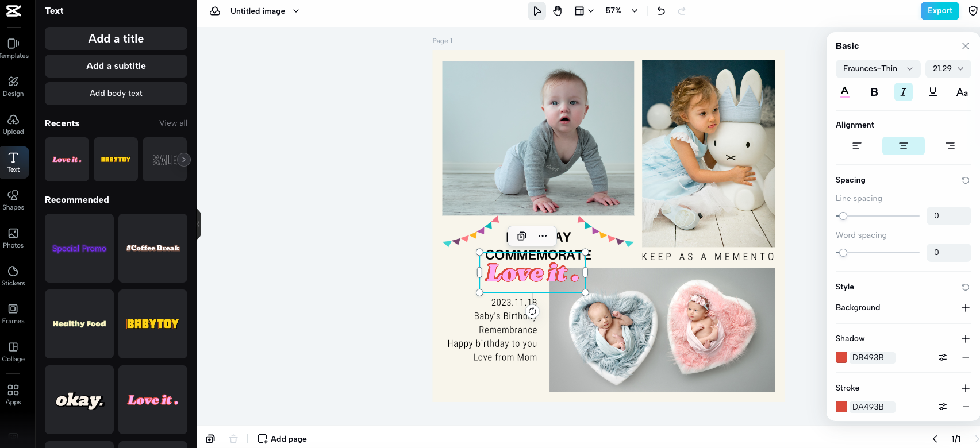Click the shield icon beside Export
980x448 pixels.
tap(973, 11)
